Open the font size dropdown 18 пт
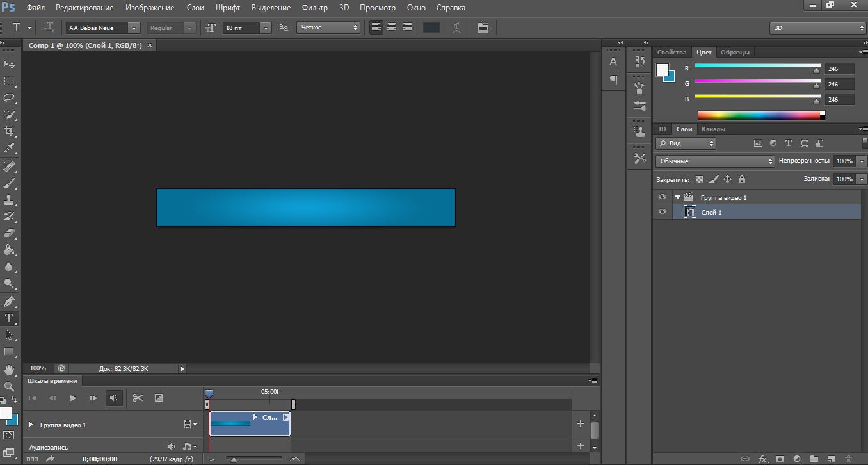The image size is (868, 465). tap(266, 28)
